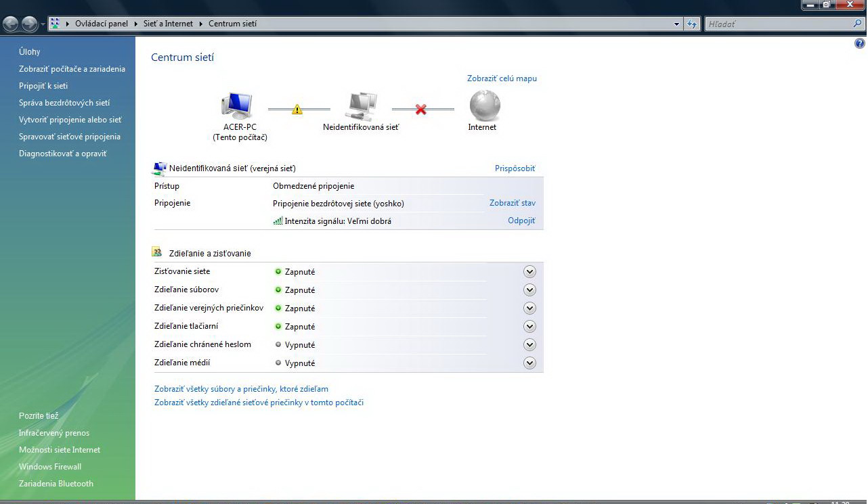The image size is (868, 504).
Task: Select Sieť a Internet breadcrumb item
Action: click(168, 24)
